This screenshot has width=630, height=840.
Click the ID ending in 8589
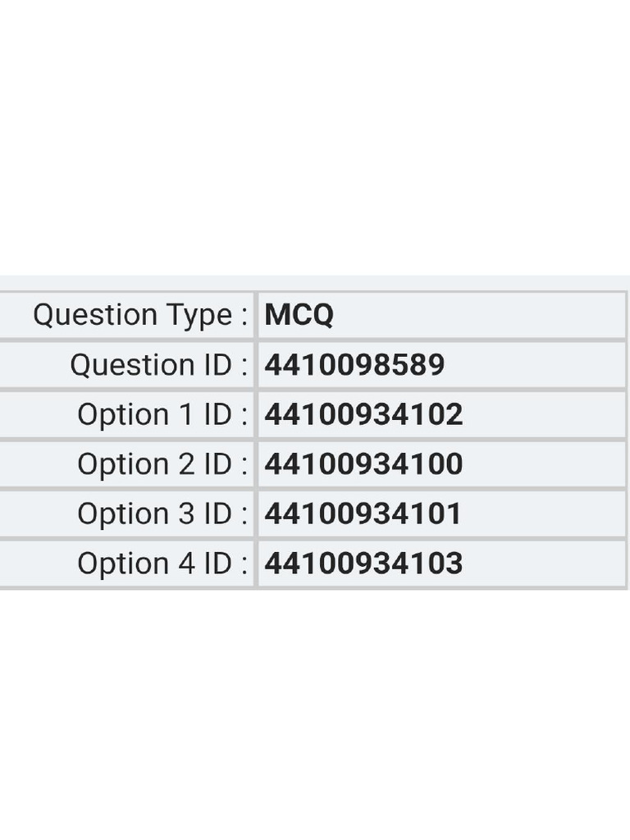(x=354, y=365)
